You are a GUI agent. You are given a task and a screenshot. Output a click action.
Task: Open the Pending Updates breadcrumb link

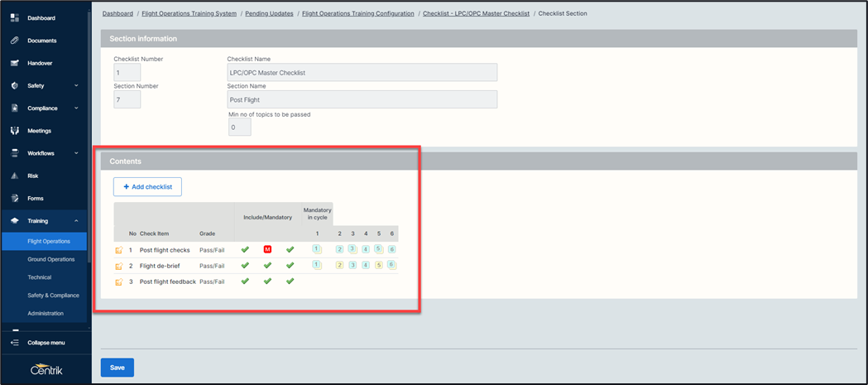coord(269,13)
